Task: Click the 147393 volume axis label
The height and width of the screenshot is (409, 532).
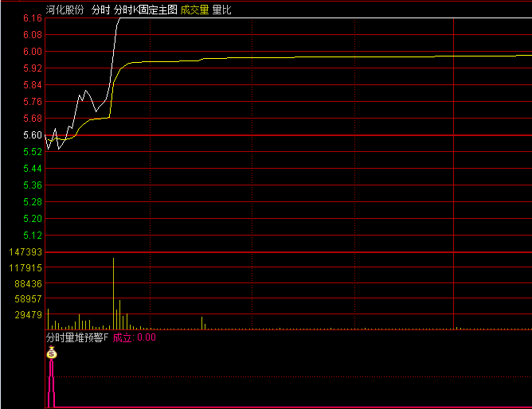Action: [x=25, y=252]
